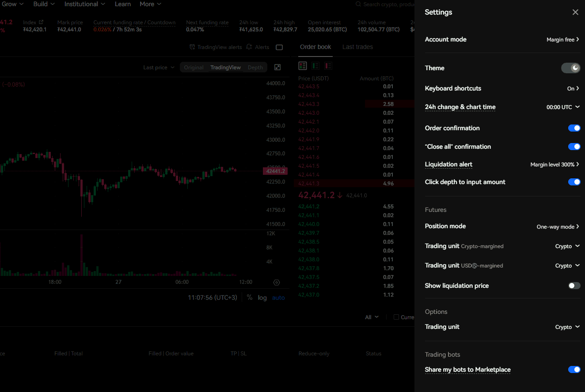Check the 'Curre…' checkbox below the order book
Screen dimensions: 585x392
tap(396, 317)
